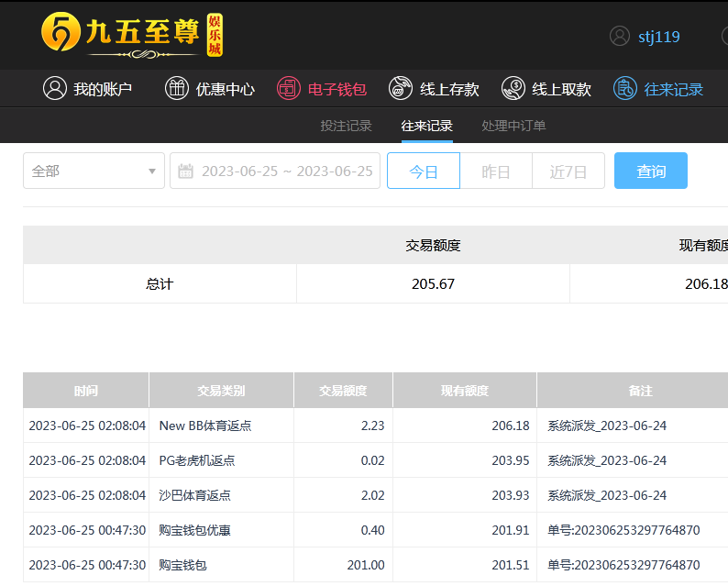
Task: Select the 近7日 date range option
Action: (x=568, y=171)
